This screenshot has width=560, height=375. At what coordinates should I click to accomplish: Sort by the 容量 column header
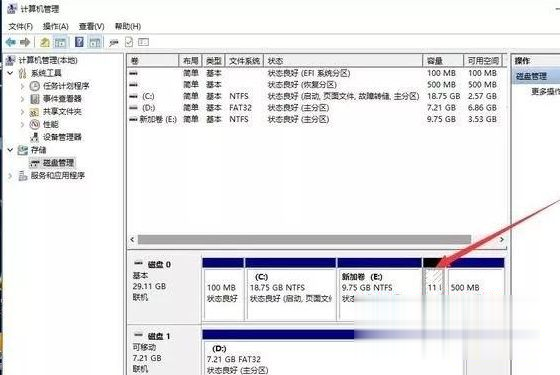tap(443, 61)
